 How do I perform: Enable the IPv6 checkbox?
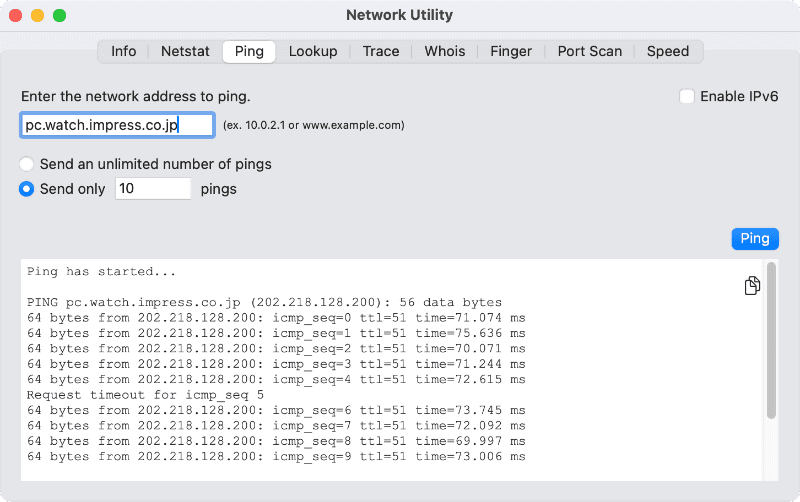(687, 96)
